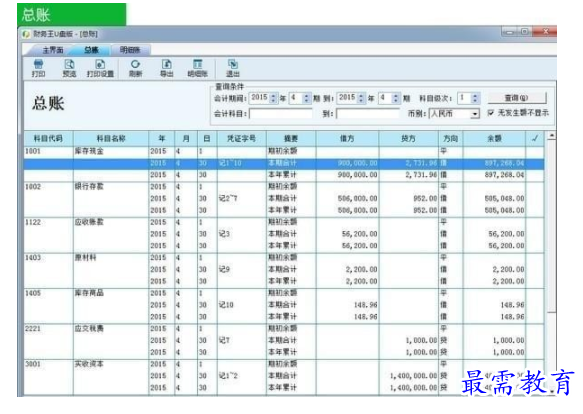Viewport: 583px width, 414px height.
Task: Open 明细账 from the toolbar
Action: pyautogui.click(x=197, y=68)
